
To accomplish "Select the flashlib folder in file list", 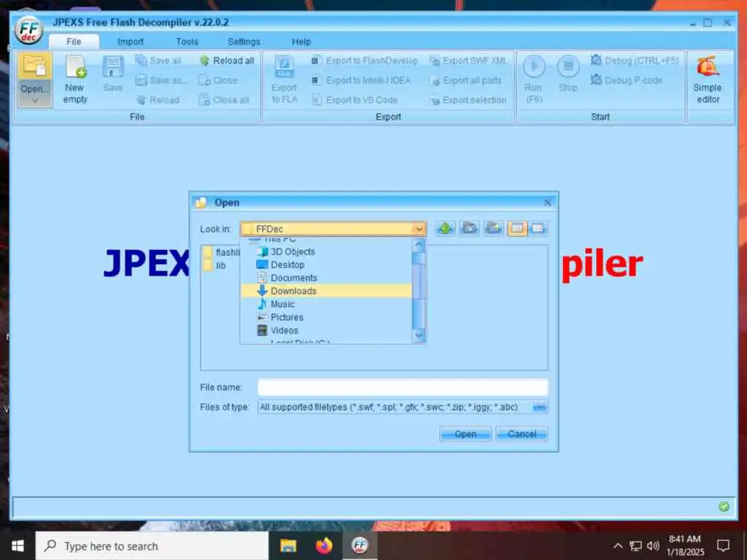I will [222, 252].
